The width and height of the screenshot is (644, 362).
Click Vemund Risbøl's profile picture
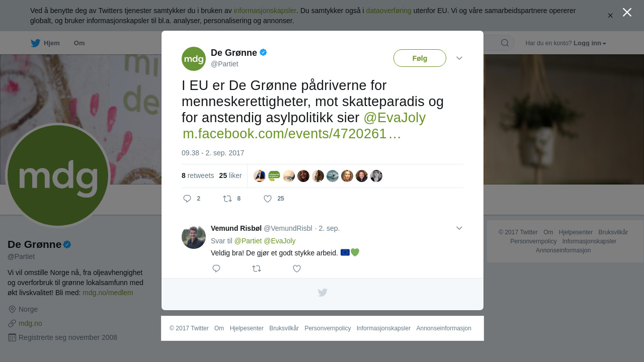tap(194, 237)
